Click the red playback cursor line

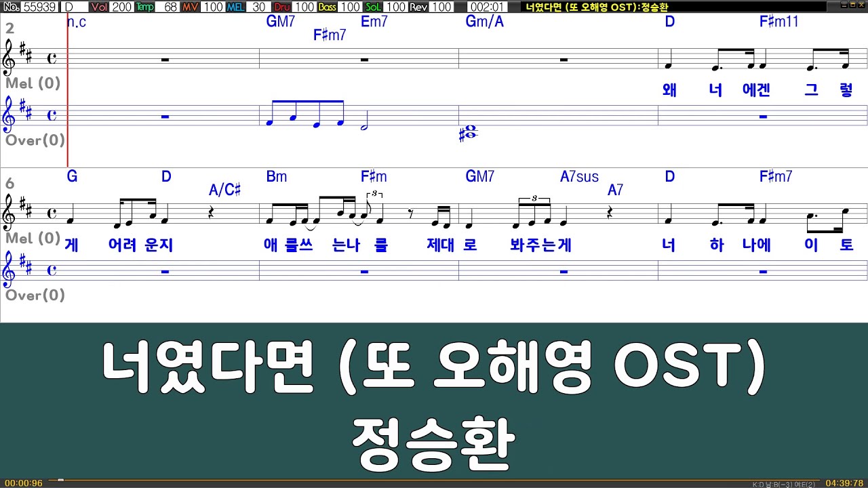click(68, 91)
